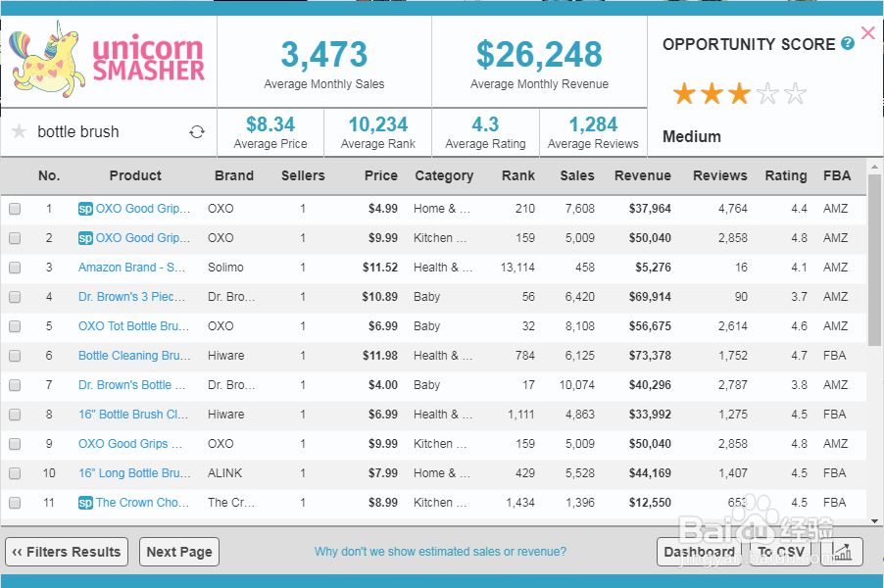
Task: Click sponsored badge on The Crown Cho product
Action: (x=85, y=503)
